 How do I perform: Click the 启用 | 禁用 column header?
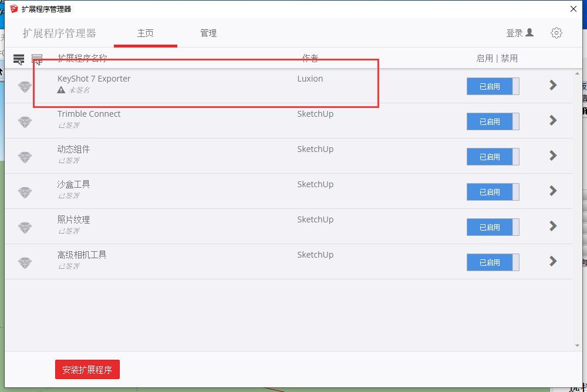pyautogui.click(x=497, y=59)
